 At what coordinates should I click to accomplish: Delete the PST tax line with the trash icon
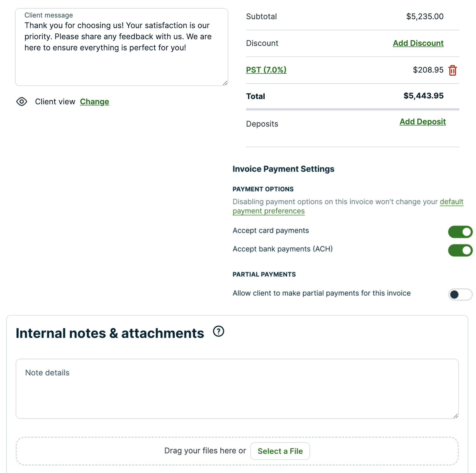[452, 70]
